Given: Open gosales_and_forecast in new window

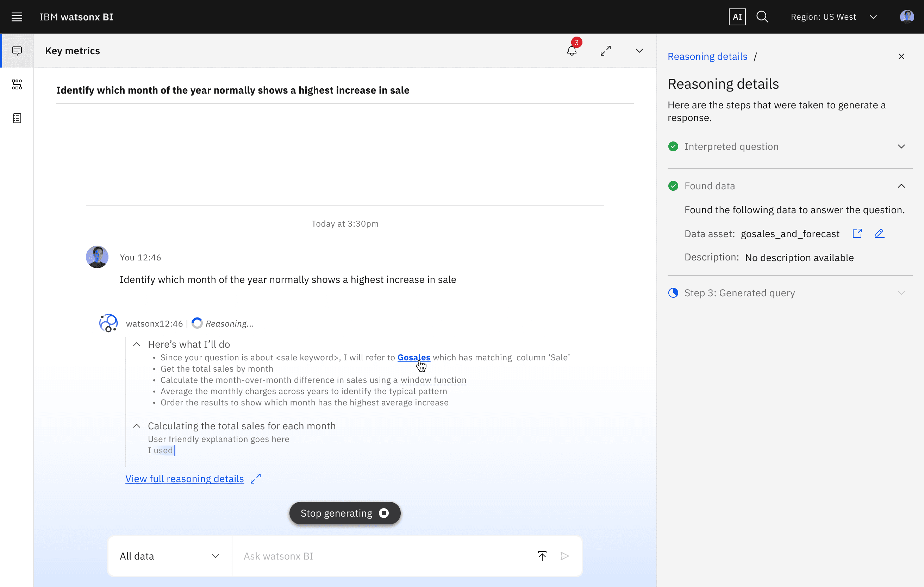Looking at the screenshot, I should 857,233.
